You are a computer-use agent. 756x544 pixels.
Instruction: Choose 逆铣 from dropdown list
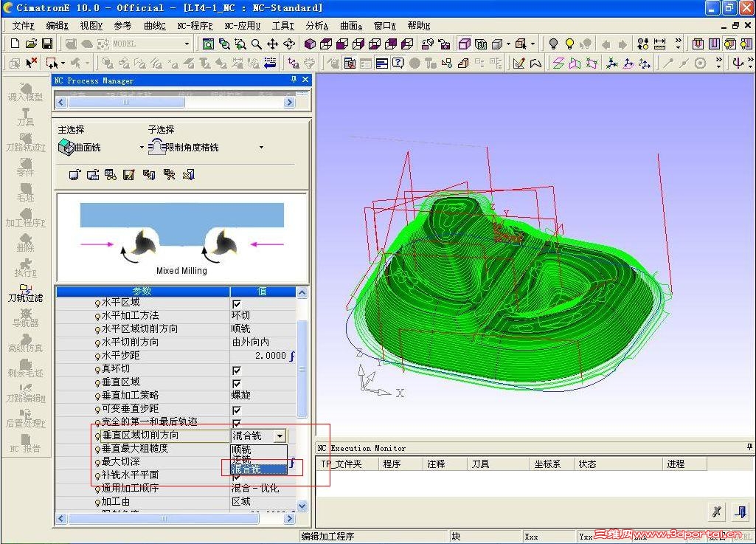(x=259, y=458)
